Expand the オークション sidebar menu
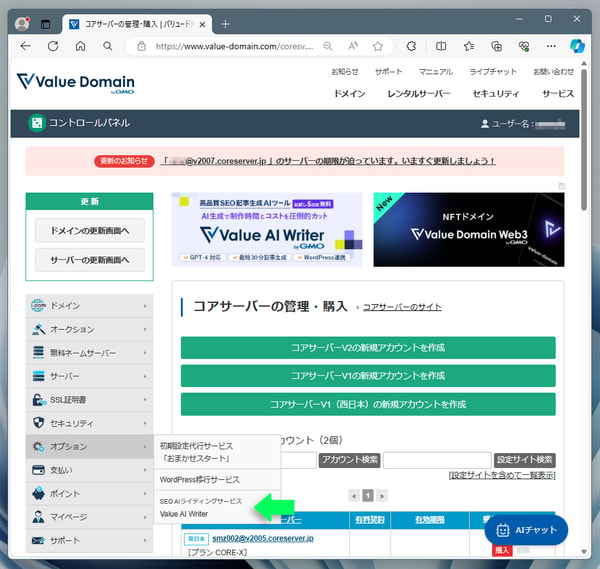Screen dimensions: 600x569 coord(89,329)
